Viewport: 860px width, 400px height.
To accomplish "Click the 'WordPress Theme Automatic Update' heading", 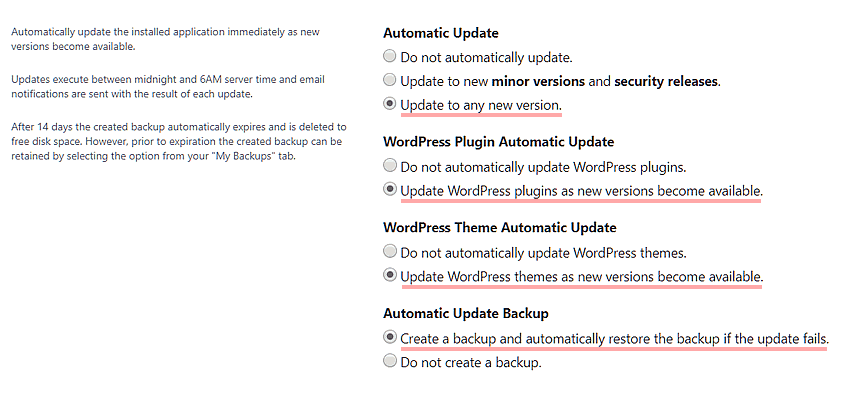I will click(x=500, y=228).
